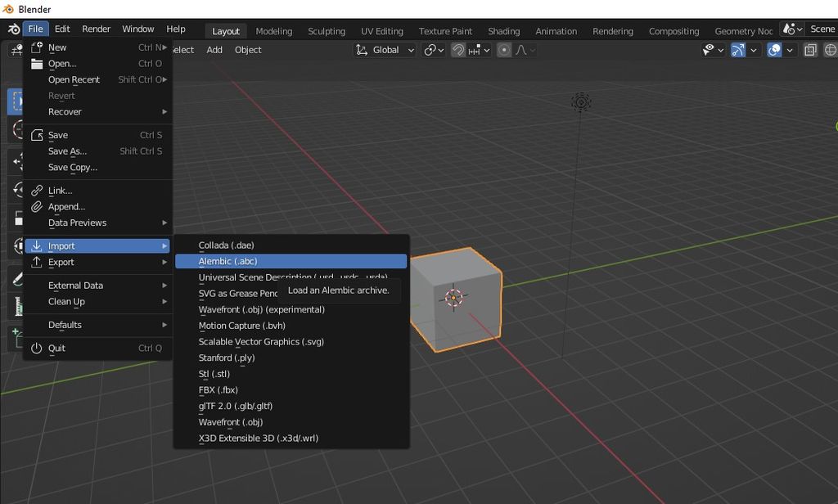The height and width of the screenshot is (504, 838).
Task: Select Wavefront (.obj) (experimental) import option
Action: [x=261, y=310]
